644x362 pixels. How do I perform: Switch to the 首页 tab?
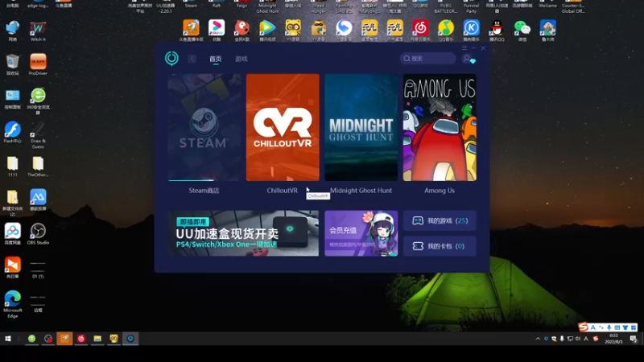(x=215, y=59)
